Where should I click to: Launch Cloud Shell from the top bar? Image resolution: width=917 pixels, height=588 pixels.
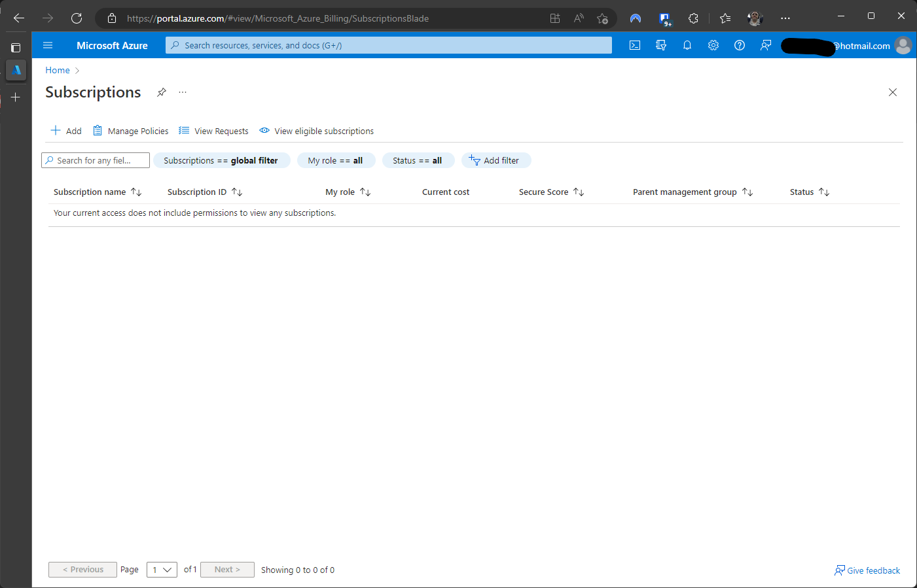pos(635,45)
